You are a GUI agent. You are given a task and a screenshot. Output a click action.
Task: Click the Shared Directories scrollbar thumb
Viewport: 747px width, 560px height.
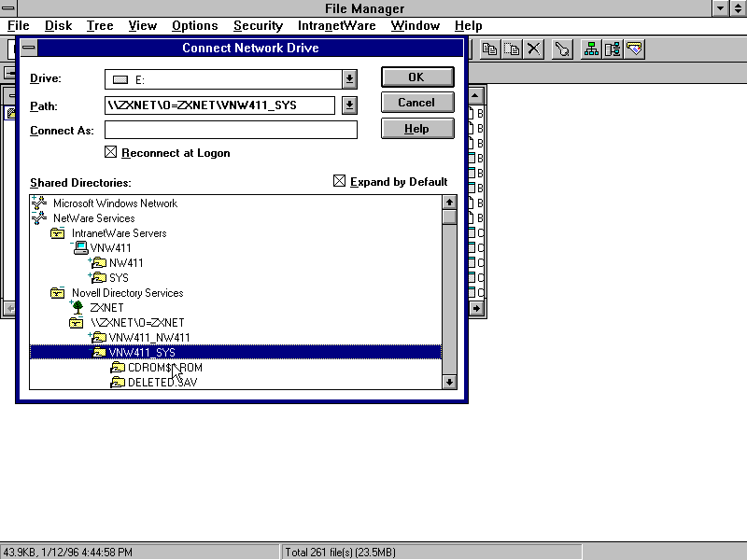pyautogui.click(x=449, y=217)
